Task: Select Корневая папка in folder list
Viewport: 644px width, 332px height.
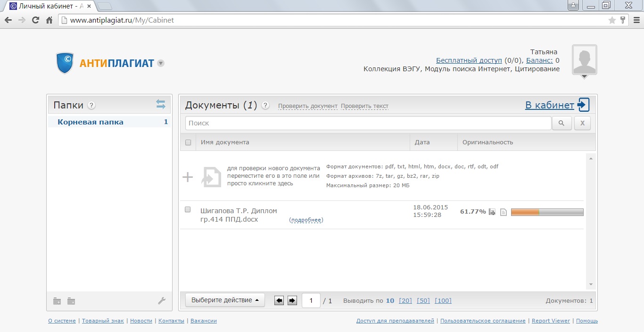Action: 91,122
